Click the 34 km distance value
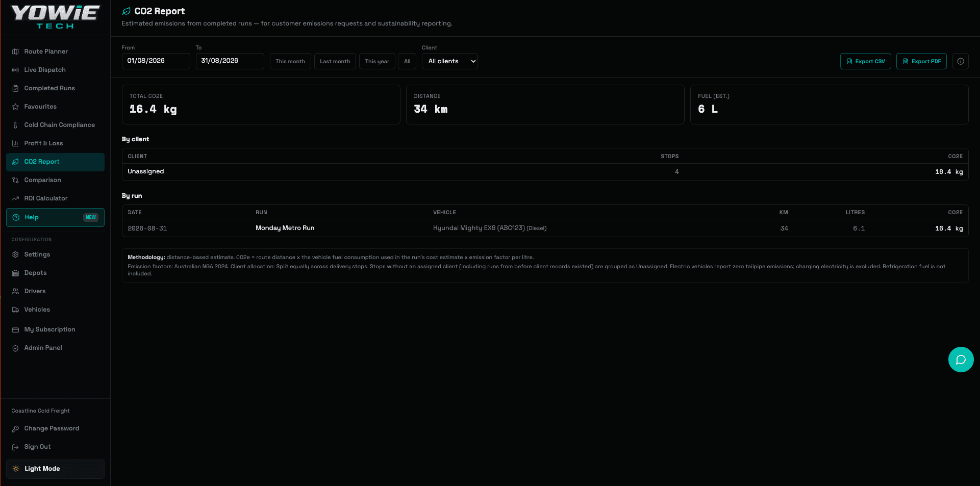980x486 pixels. point(431,109)
